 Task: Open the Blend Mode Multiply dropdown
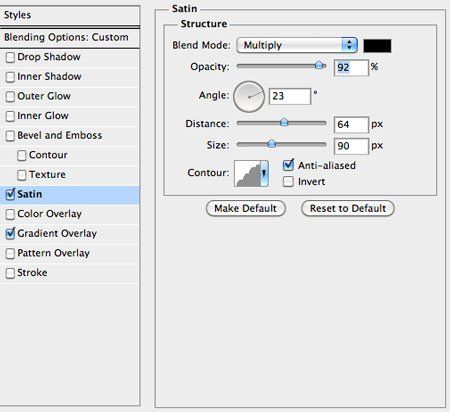(297, 45)
